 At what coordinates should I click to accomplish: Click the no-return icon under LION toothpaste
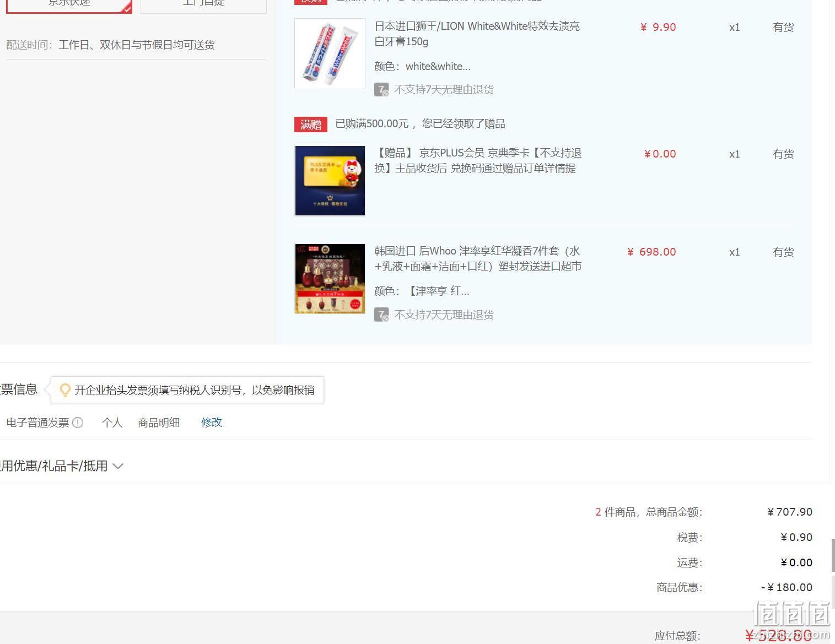pyautogui.click(x=381, y=90)
